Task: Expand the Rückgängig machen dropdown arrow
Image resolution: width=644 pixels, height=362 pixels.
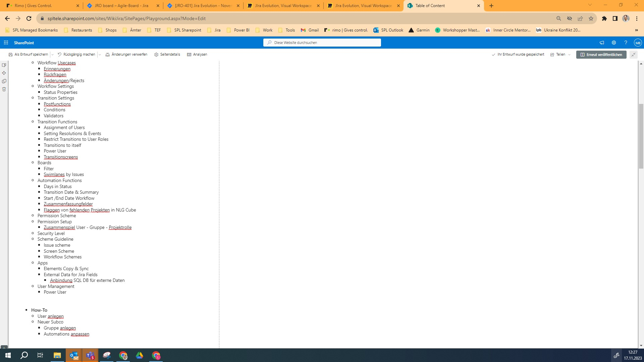Action: pyautogui.click(x=100, y=55)
